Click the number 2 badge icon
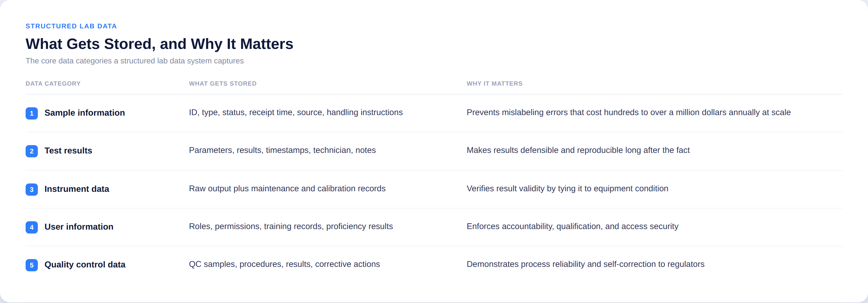 (x=32, y=151)
